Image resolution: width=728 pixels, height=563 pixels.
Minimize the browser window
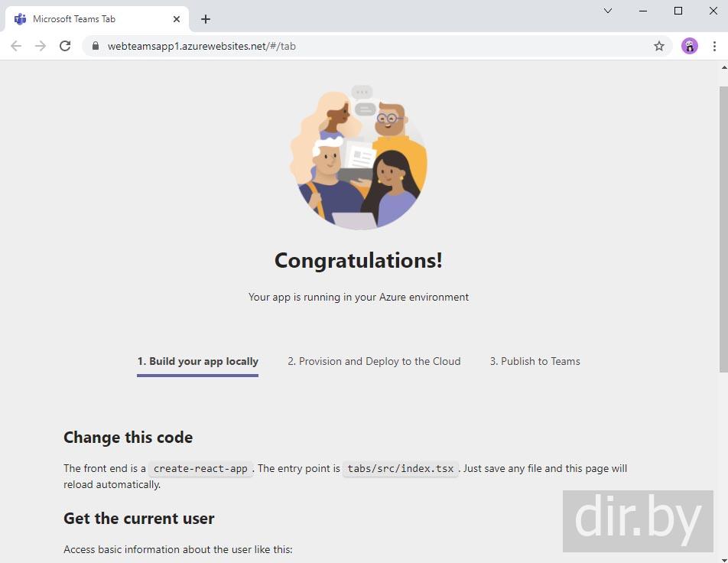(x=643, y=11)
